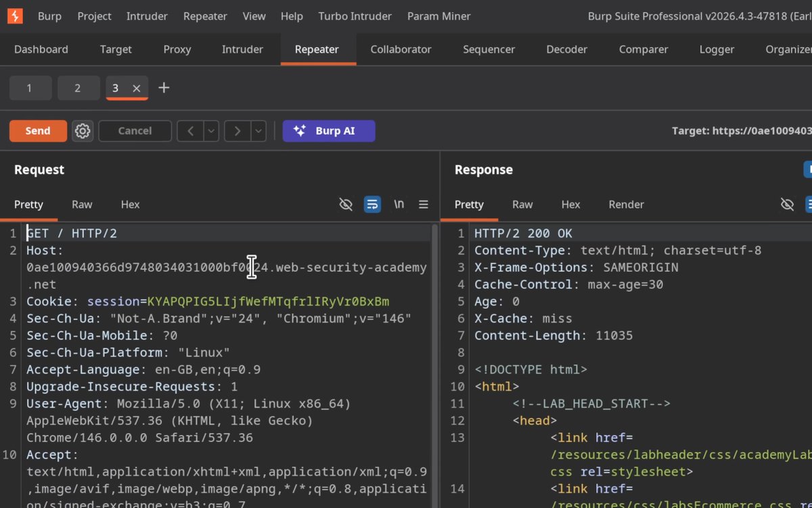The height and width of the screenshot is (508, 812).
Task: Add a new Repeater tab with plus icon
Action: [x=164, y=88]
